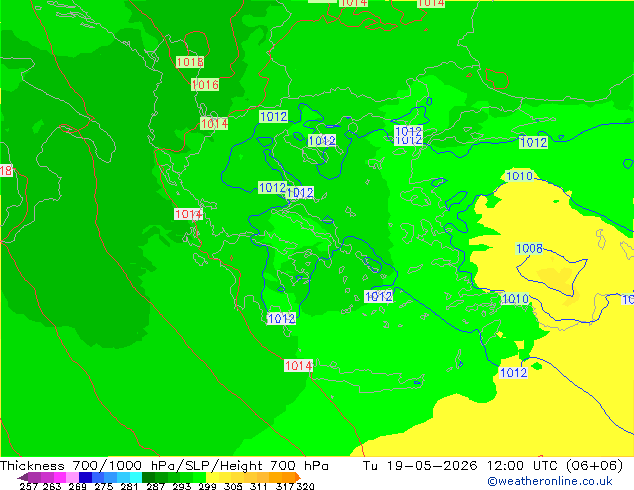Screen dimensions: 634x490
Task: Click the 1010 label atop the yellow area
Action: click(x=519, y=176)
